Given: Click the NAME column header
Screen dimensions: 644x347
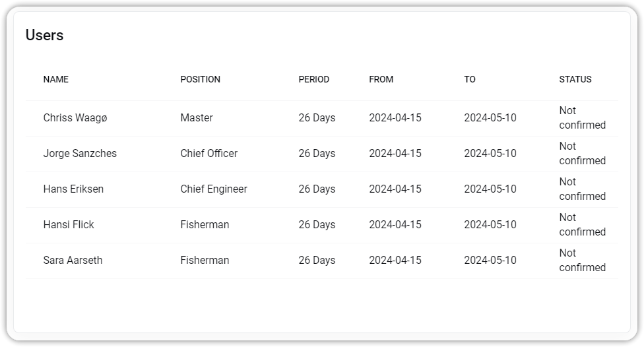Looking at the screenshot, I should (56, 79).
